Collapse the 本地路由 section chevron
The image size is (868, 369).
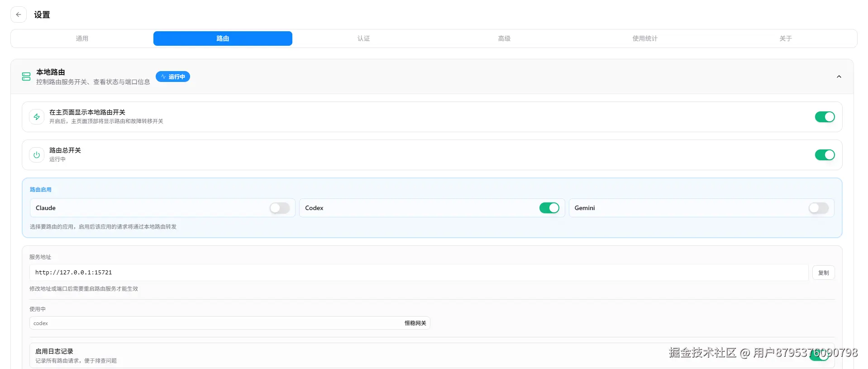(x=839, y=77)
